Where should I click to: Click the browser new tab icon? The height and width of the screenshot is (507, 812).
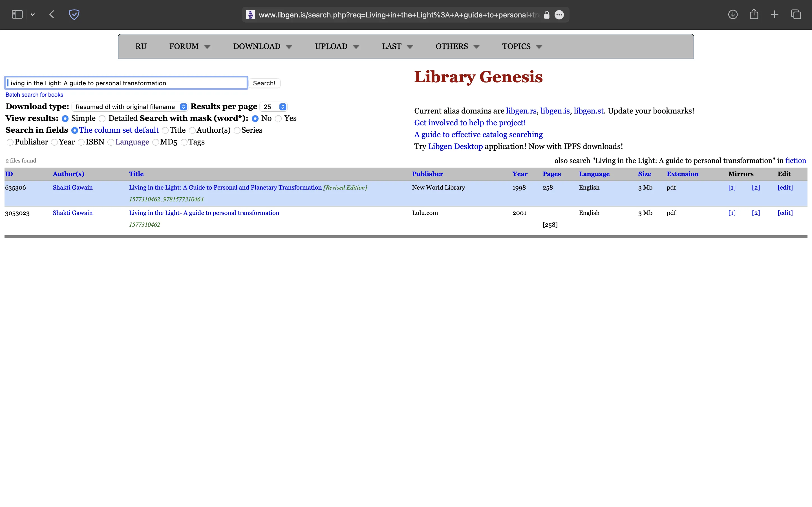[774, 15]
